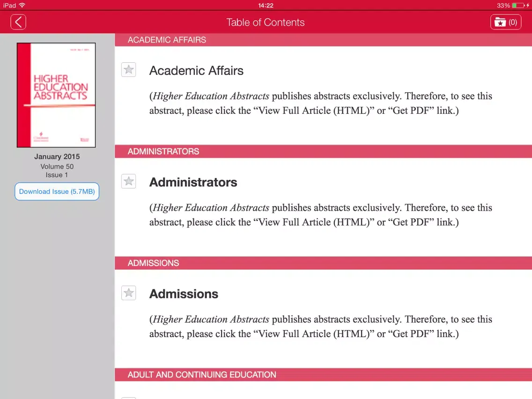Open the Administrators article title

(x=193, y=182)
